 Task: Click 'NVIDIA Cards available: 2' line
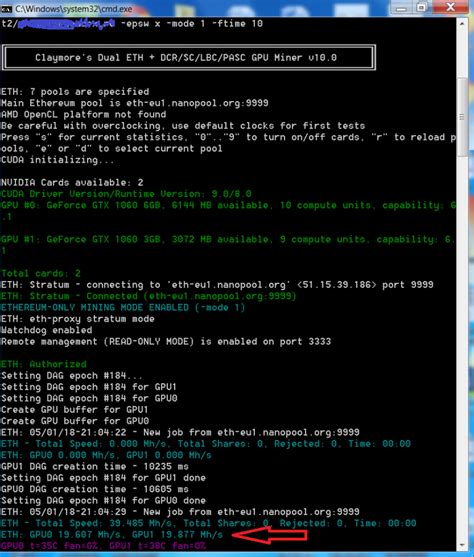pyautogui.click(x=72, y=183)
